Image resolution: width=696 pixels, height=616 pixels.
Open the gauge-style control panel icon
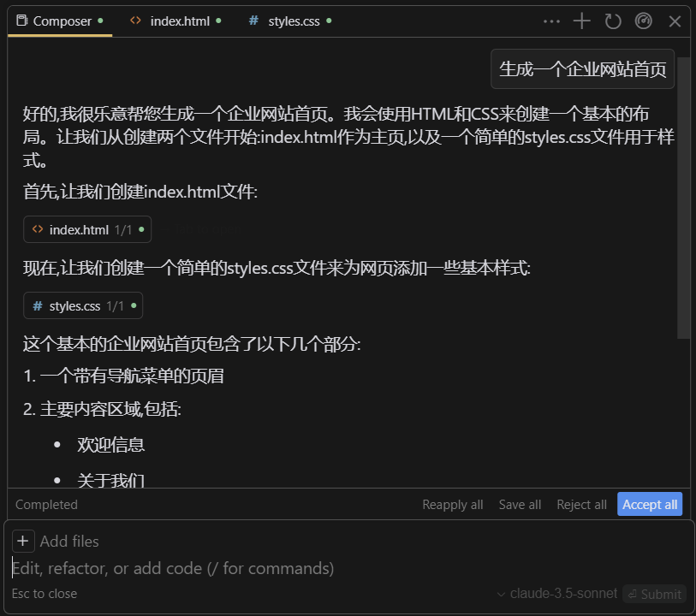[643, 21]
